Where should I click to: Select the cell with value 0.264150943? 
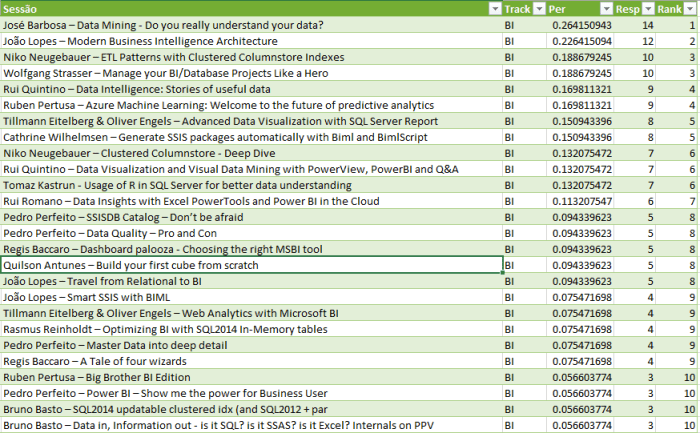pos(580,25)
